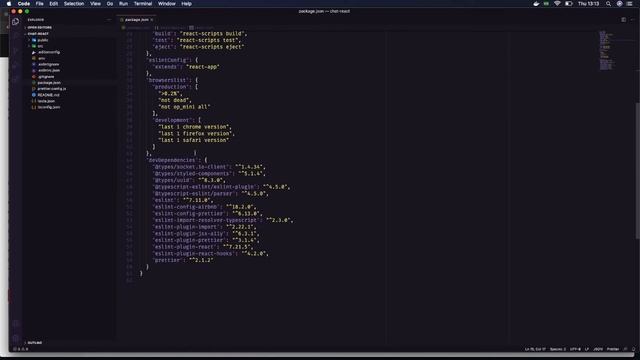This screenshot has height=360, width=640.
Task: Click the "devDependencies" key in the editor
Action: click(172, 160)
